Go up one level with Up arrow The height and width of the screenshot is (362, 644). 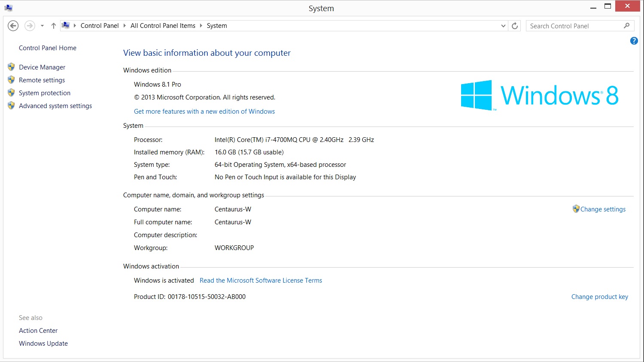54,26
